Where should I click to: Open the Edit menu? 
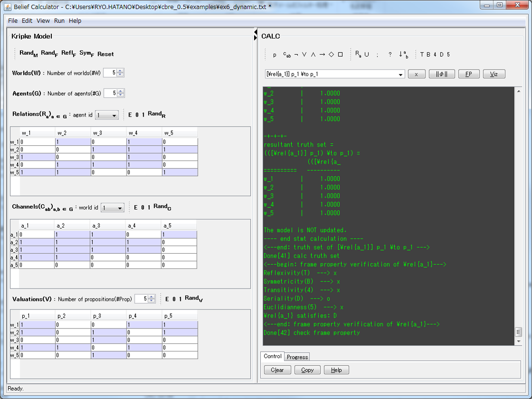[x=27, y=21]
